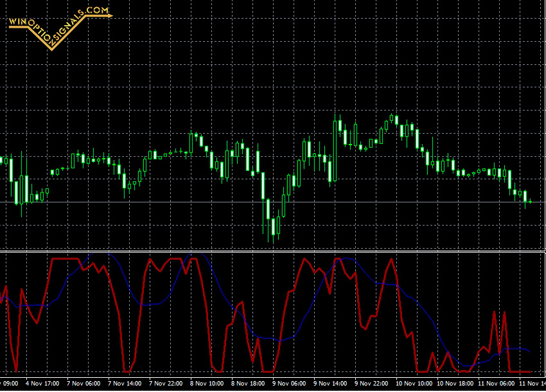The height and width of the screenshot is (392, 546).
Task: Click the divider between chart and indicator
Action: (273, 250)
